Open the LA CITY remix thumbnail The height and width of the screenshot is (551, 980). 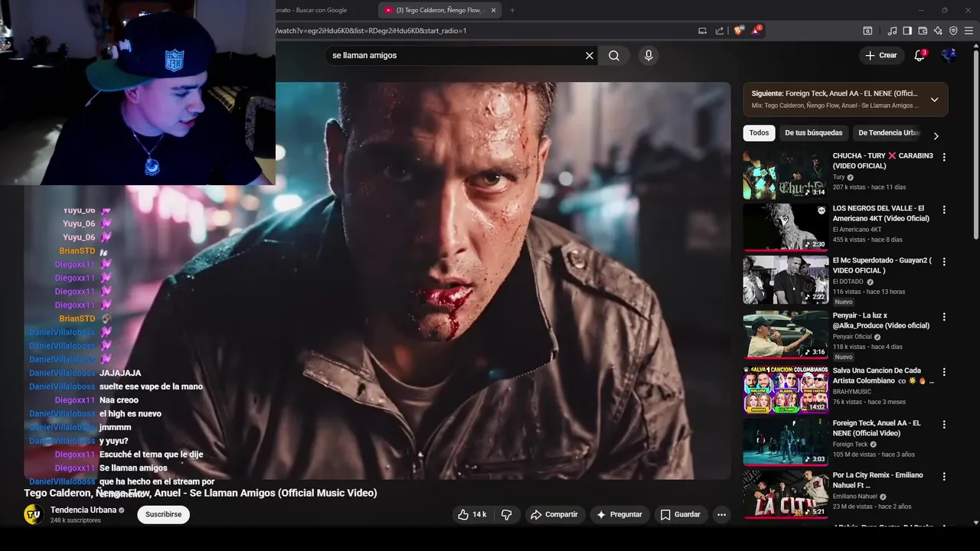pyautogui.click(x=786, y=494)
